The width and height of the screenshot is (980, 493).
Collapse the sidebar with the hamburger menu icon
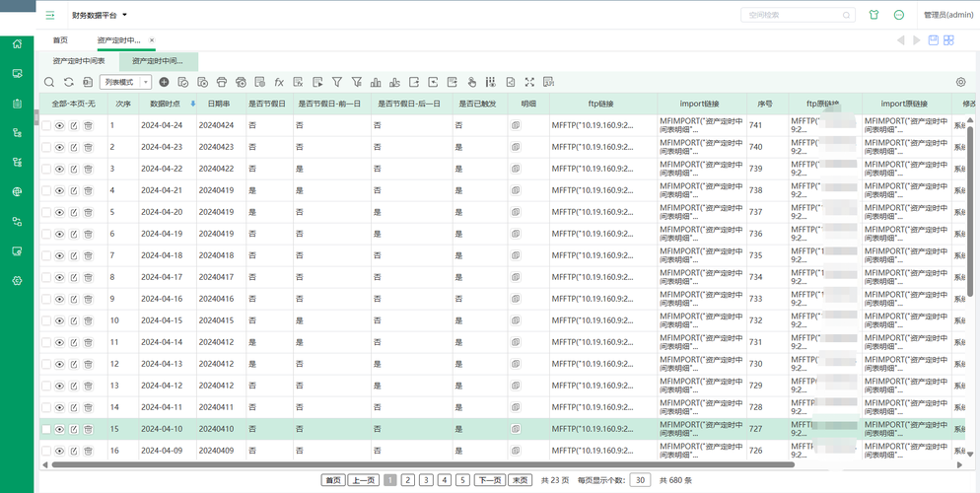coord(50,15)
